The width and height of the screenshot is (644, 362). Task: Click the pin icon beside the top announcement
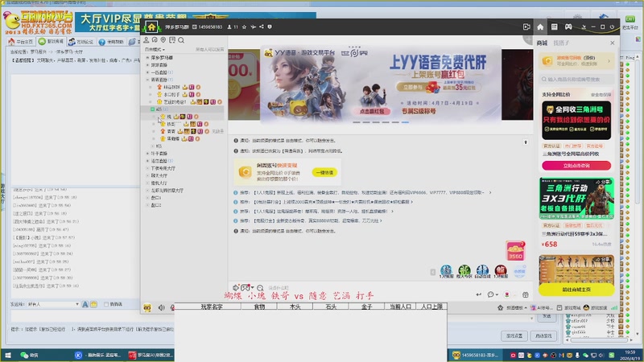click(x=526, y=142)
